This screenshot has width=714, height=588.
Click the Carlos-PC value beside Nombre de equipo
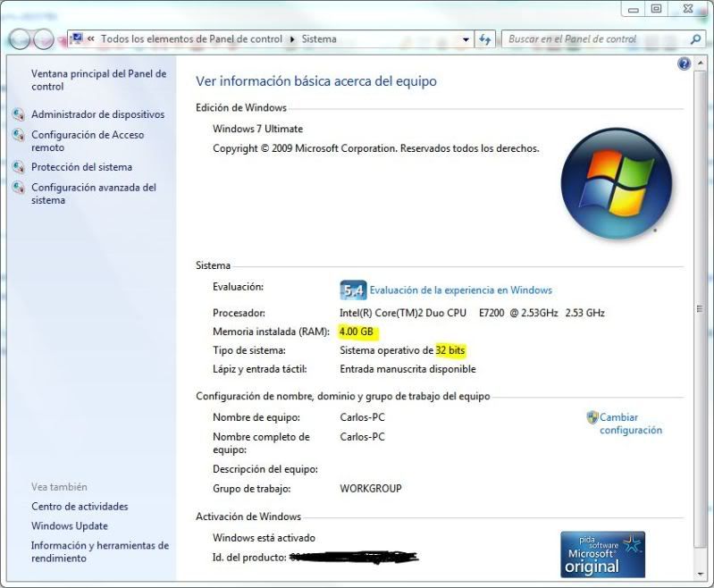tap(363, 417)
